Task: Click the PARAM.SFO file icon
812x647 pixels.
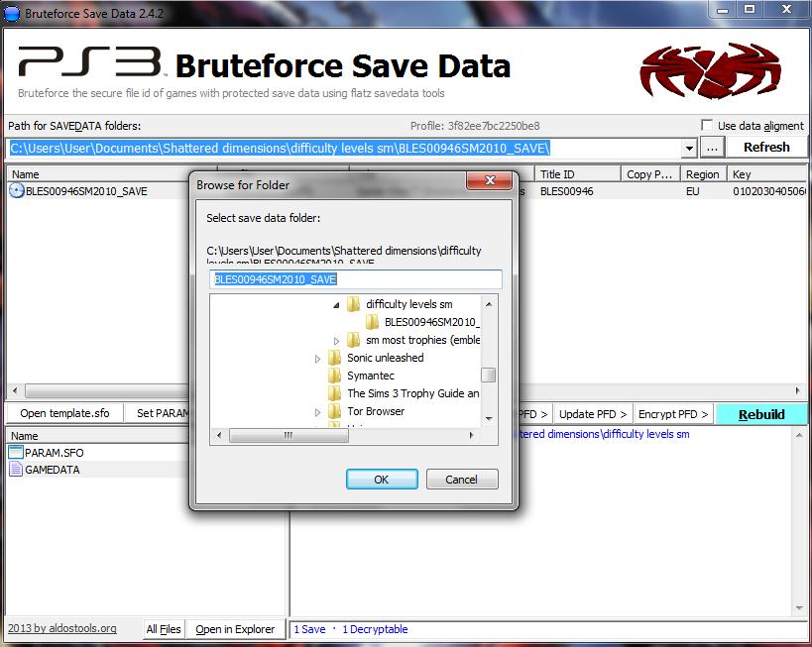Action: (16, 453)
